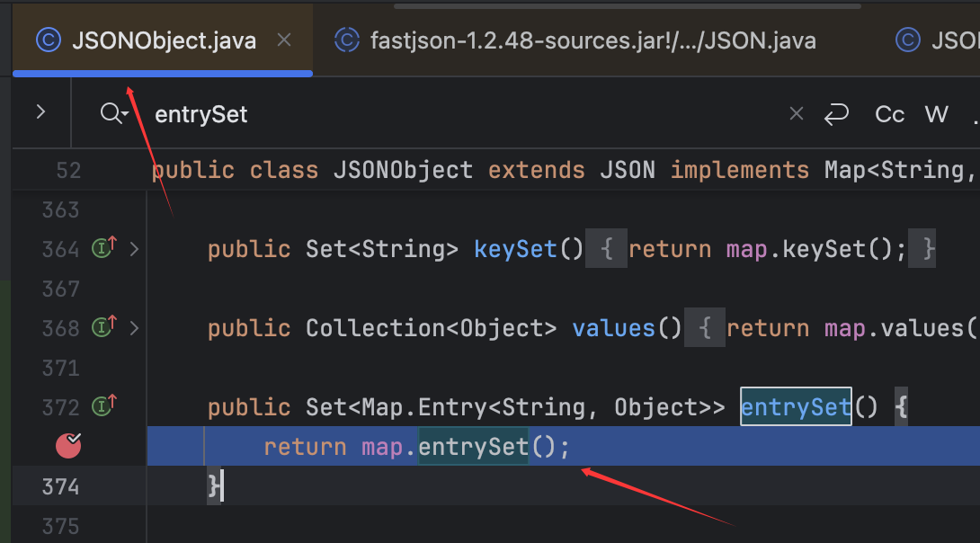Click the folded opening brace after values()
This screenshot has height=543, width=980.
point(705,328)
